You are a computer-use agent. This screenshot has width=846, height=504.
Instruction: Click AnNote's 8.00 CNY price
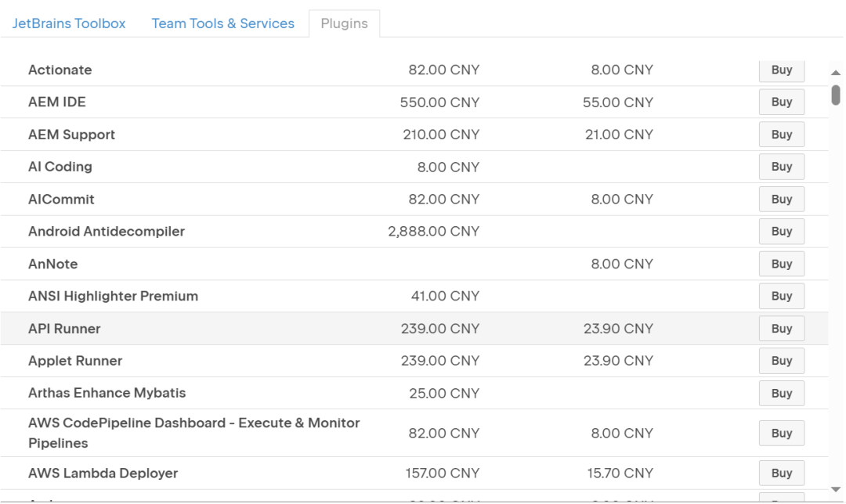pos(622,264)
